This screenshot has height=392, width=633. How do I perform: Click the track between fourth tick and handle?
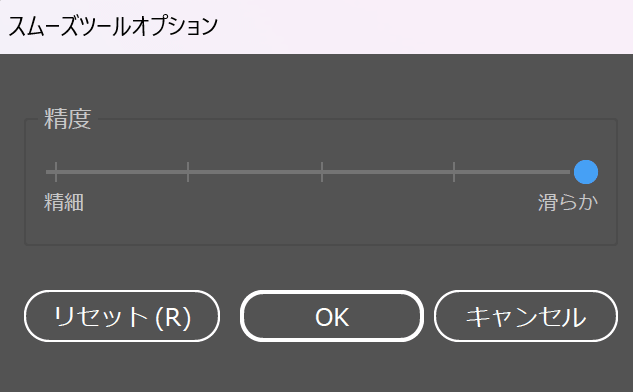[514, 172]
